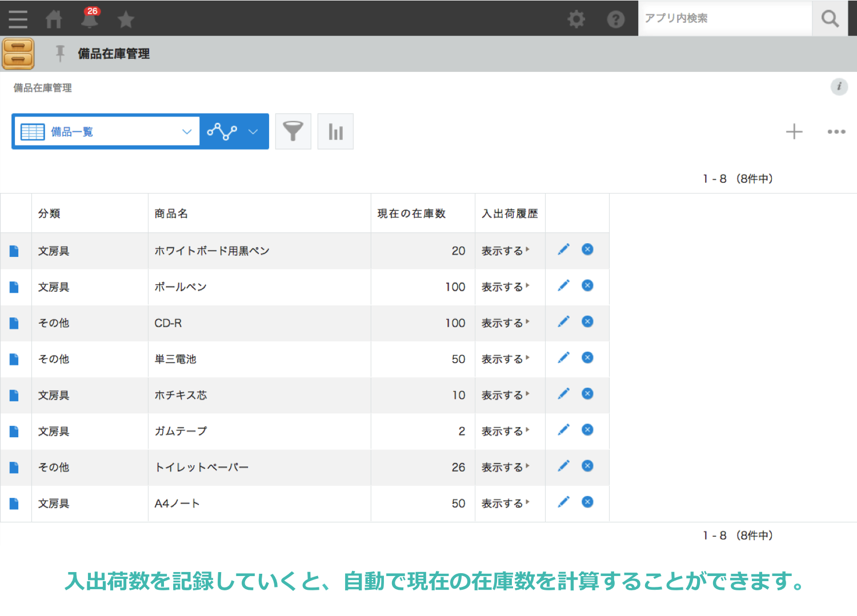Screen dimensions: 857x616
Task: Delete the ホチキス芯 record
Action: [x=587, y=393]
